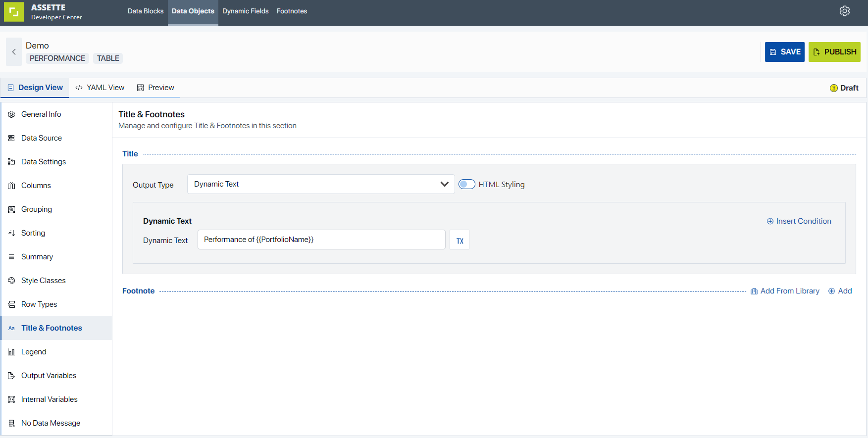
Task: Switch to the YAML View tab
Action: [x=100, y=88]
